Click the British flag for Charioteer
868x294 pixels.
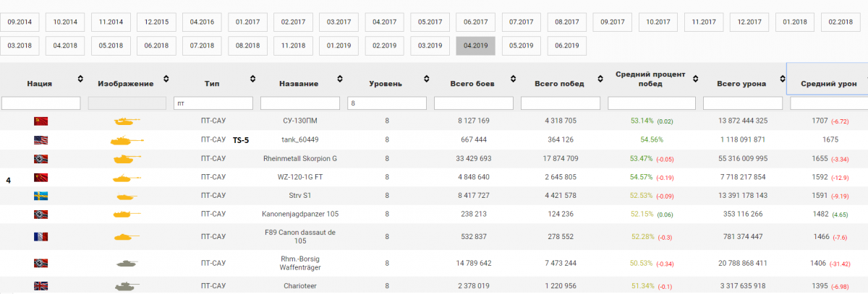coord(41,286)
